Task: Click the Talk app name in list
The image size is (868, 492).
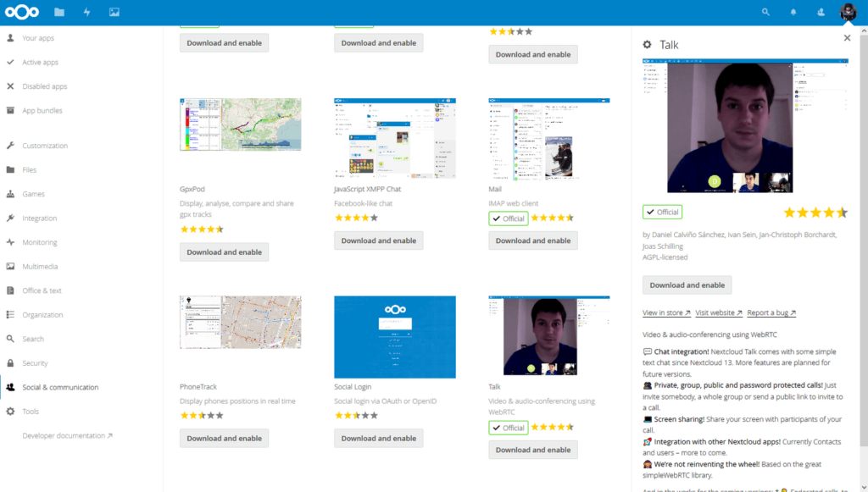Action: click(494, 387)
